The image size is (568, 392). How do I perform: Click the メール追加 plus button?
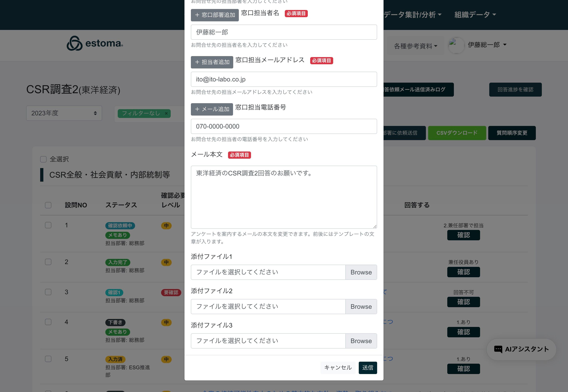[212, 109]
